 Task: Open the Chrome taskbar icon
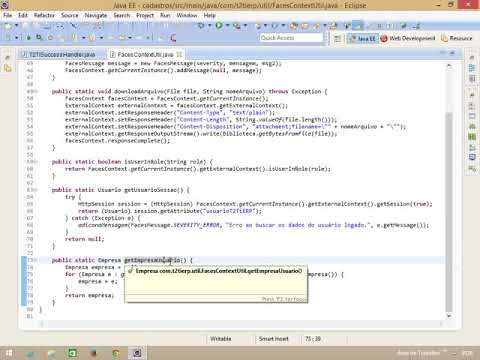pos(116,353)
